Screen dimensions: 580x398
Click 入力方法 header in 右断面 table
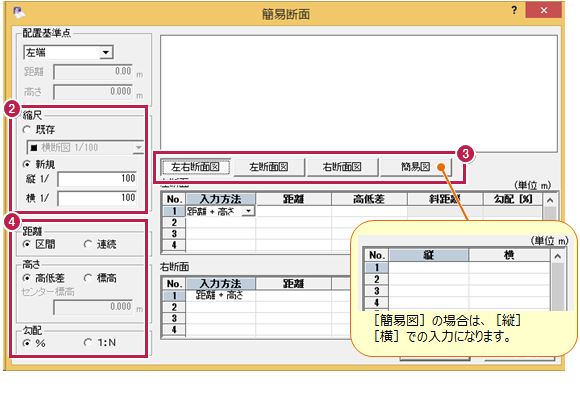click(220, 284)
